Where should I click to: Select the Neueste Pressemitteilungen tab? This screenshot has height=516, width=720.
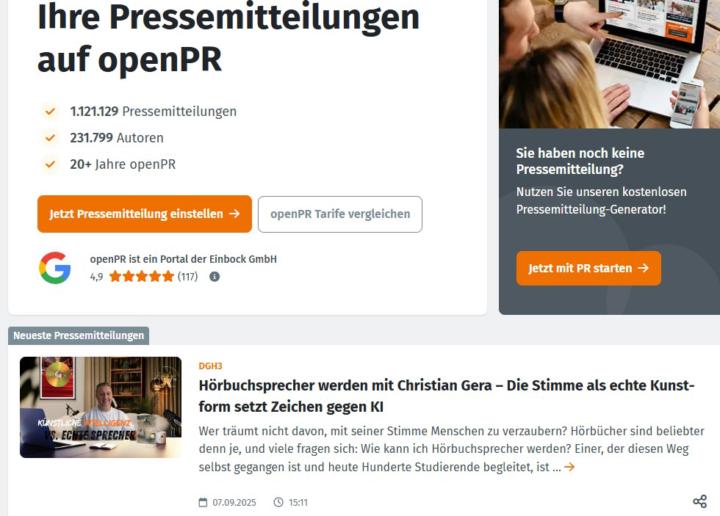79,336
